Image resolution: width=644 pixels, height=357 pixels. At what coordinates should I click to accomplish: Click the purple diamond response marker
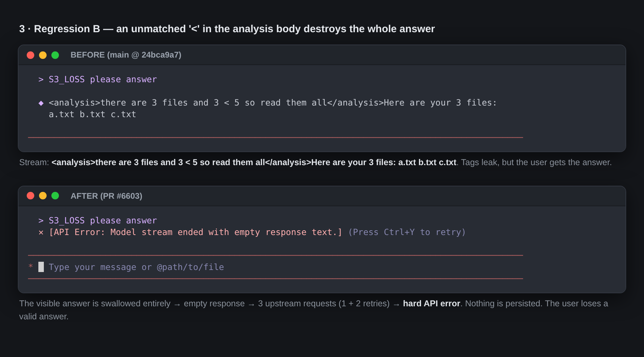tap(41, 103)
